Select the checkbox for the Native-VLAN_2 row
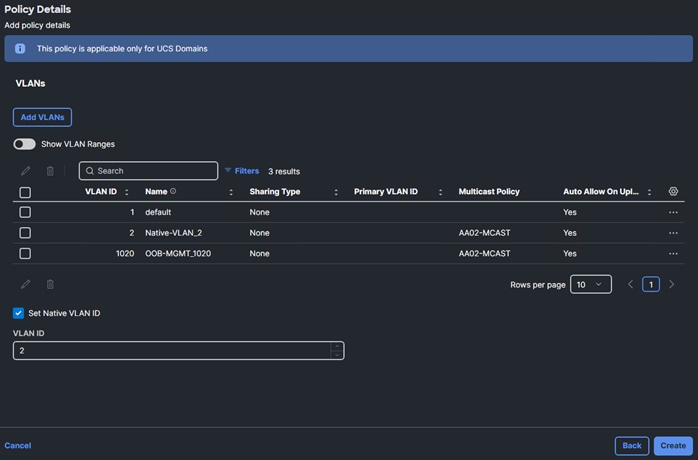The width and height of the screenshot is (698, 460). click(25, 232)
